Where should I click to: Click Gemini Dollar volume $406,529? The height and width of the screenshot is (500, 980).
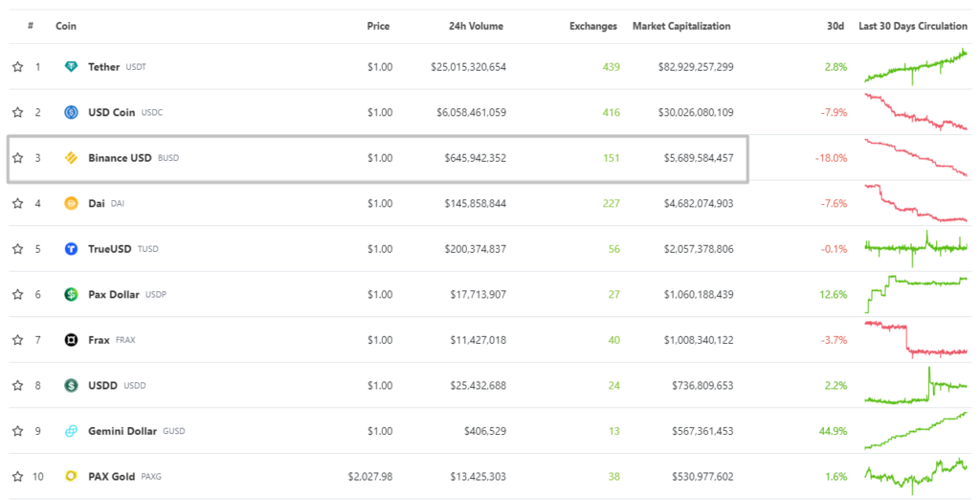click(485, 431)
